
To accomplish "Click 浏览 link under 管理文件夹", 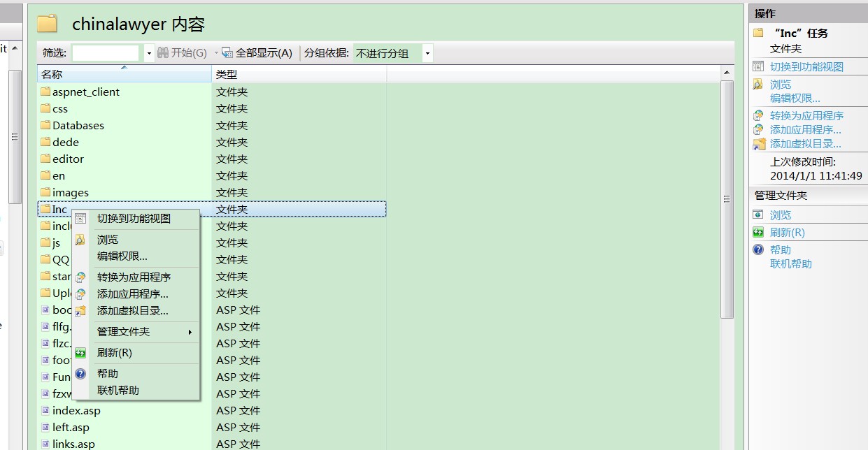I will click(781, 215).
